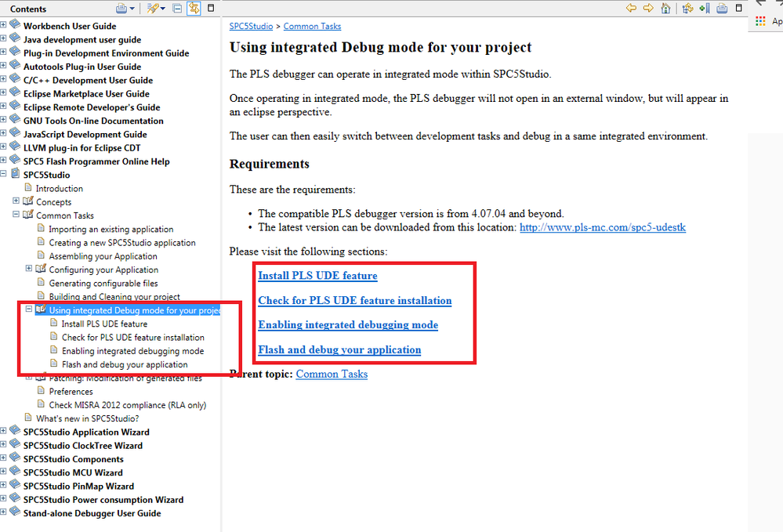Go back in help history

[x=631, y=8]
